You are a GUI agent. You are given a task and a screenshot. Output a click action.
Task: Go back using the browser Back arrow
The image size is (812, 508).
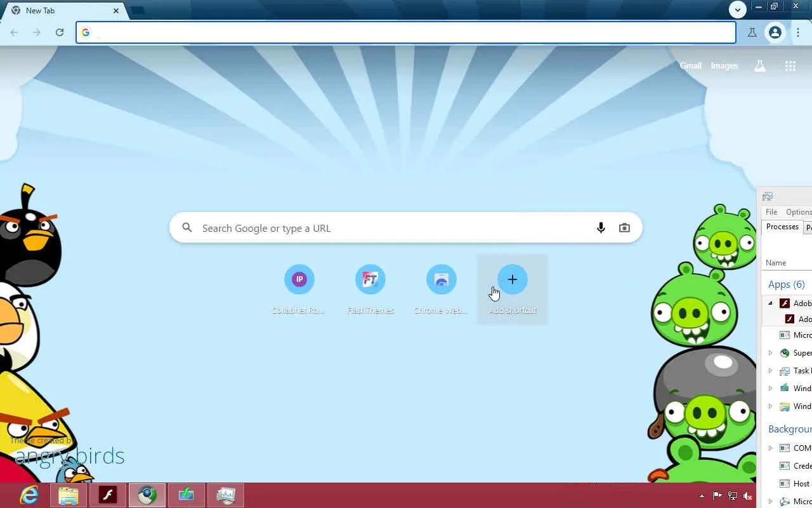pos(14,32)
